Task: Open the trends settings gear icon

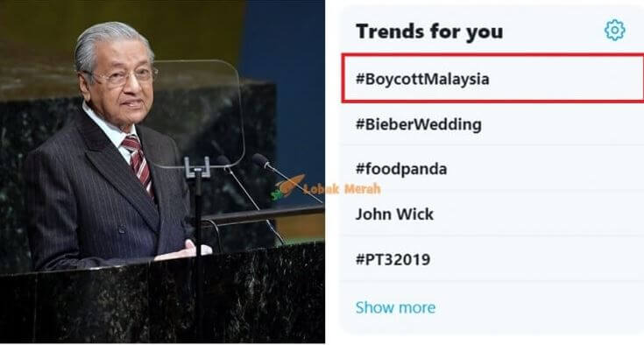Action: click(x=614, y=30)
